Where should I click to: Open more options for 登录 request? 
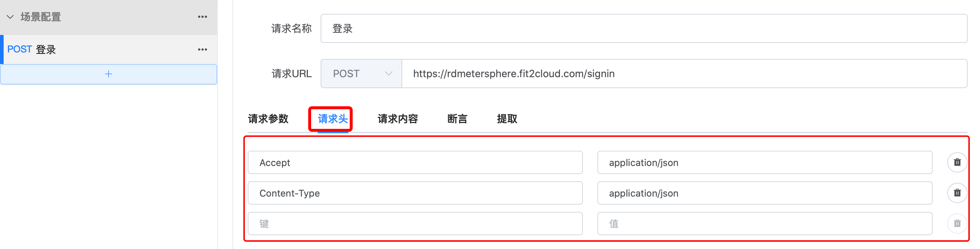tap(203, 50)
